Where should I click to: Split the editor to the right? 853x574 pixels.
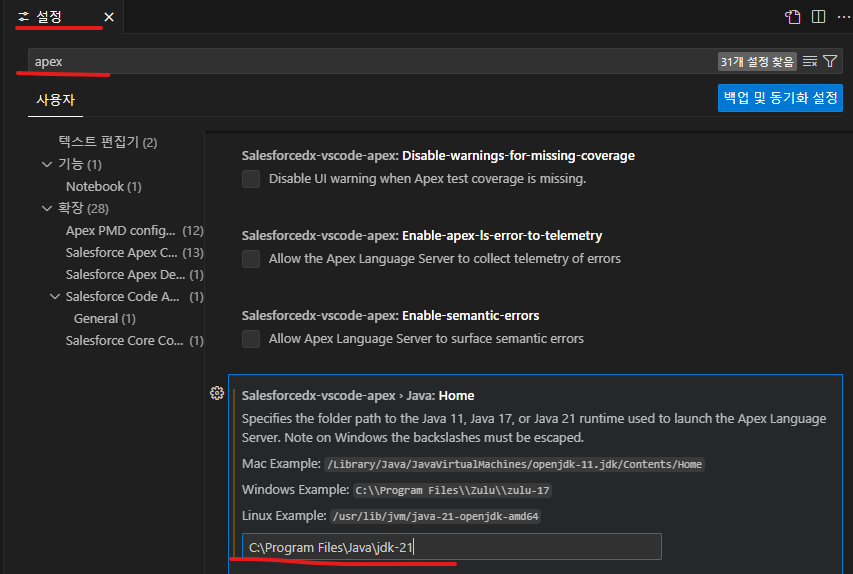click(x=818, y=17)
